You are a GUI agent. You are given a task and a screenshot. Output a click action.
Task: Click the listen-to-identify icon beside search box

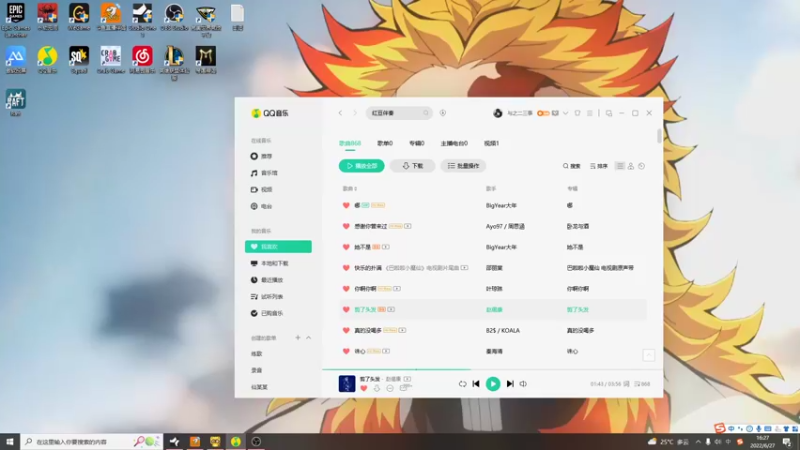[443, 113]
